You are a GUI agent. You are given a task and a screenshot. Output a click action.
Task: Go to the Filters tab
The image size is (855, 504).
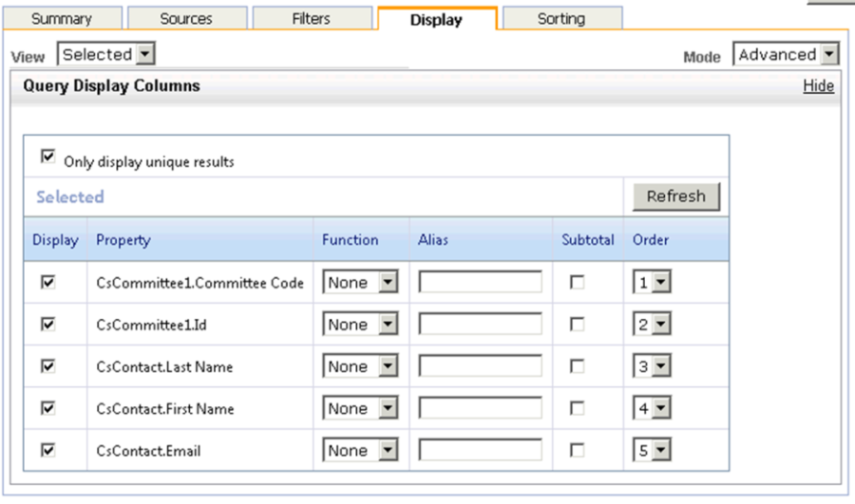point(312,18)
